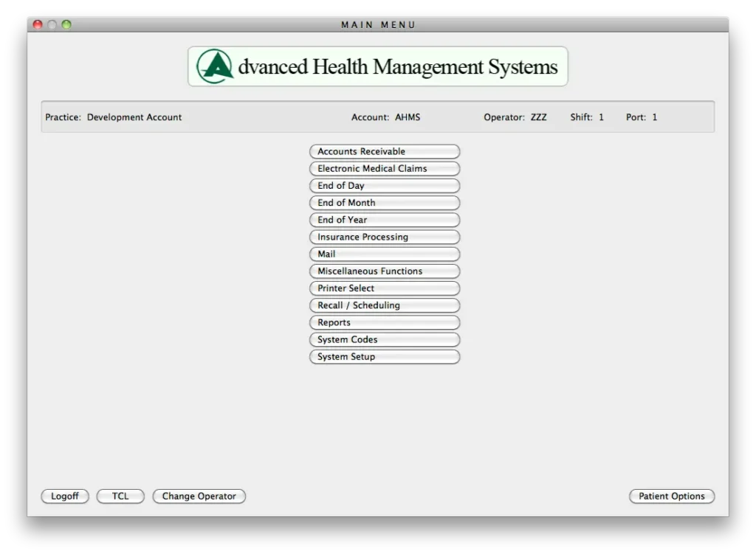Image resolution: width=756 pixels, height=554 pixels.
Task: Run the End of Day process
Action: (384, 185)
